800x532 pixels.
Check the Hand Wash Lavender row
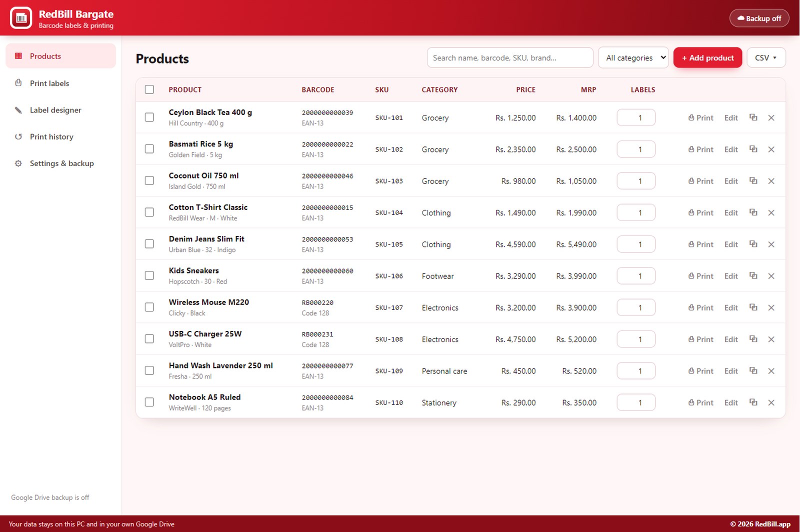pyautogui.click(x=149, y=370)
